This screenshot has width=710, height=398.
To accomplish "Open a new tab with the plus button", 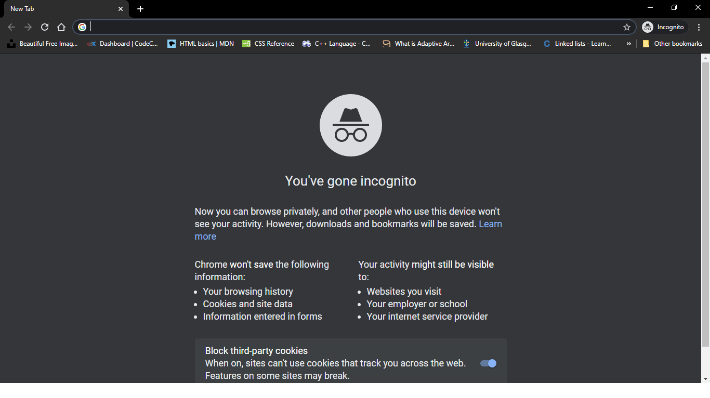I will 140,9.
